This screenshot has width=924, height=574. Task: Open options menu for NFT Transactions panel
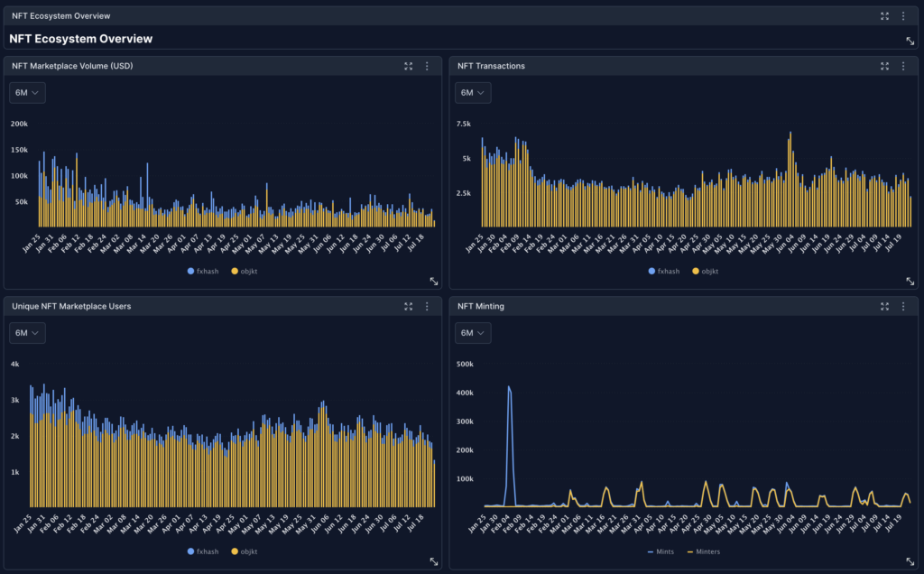903,66
